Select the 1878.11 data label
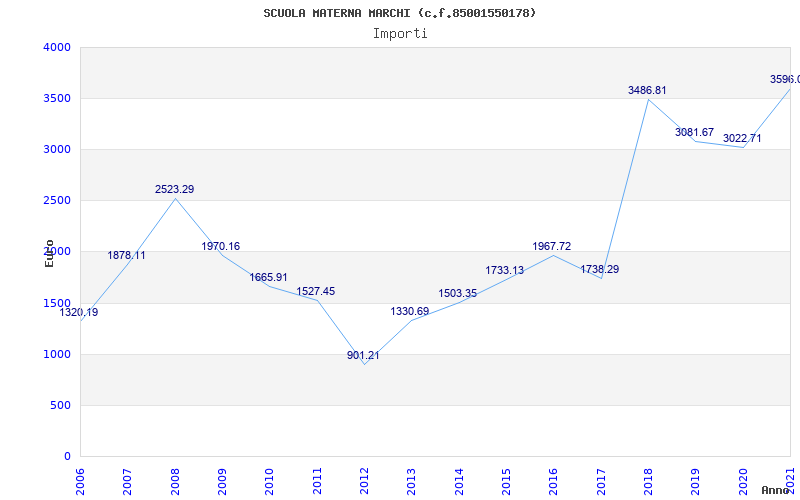The height and width of the screenshot is (500, 800). coord(127,255)
